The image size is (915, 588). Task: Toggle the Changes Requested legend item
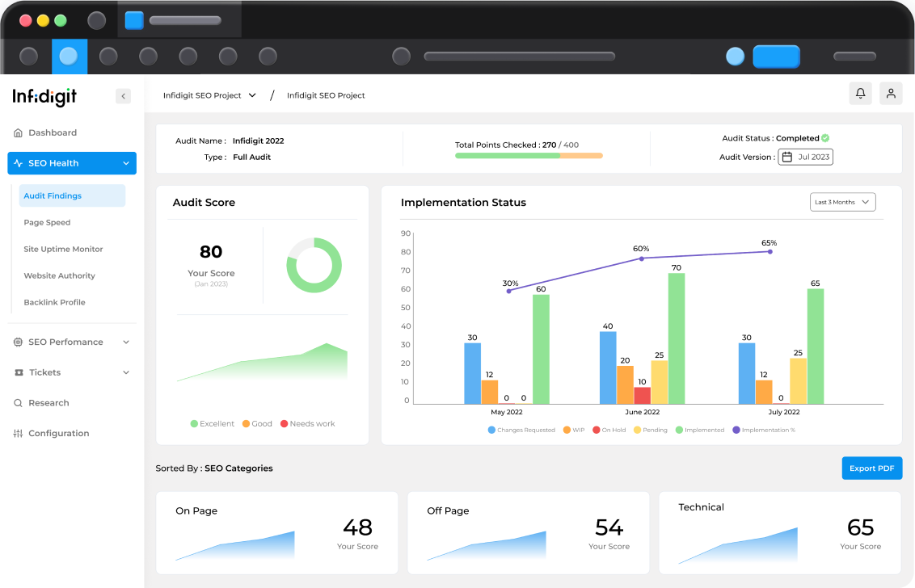click(521, 430)
